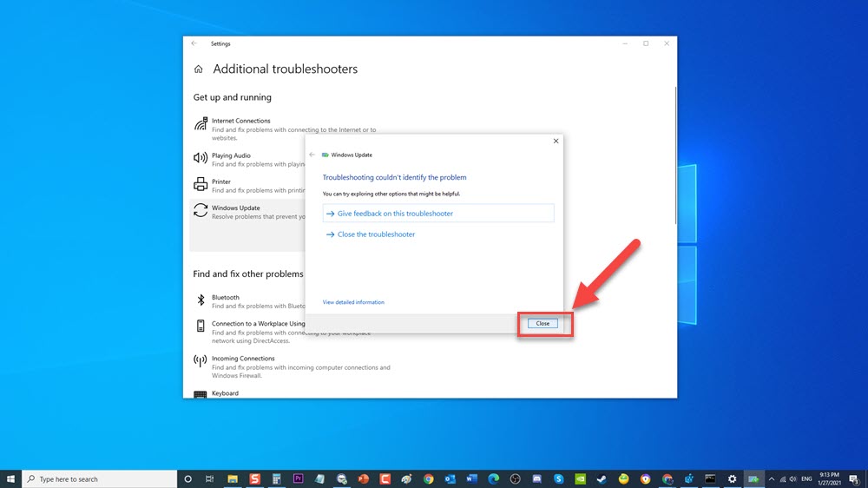868x488 pixels.
Task: Open Outlook from the taskbar
Action: point(450,479)
